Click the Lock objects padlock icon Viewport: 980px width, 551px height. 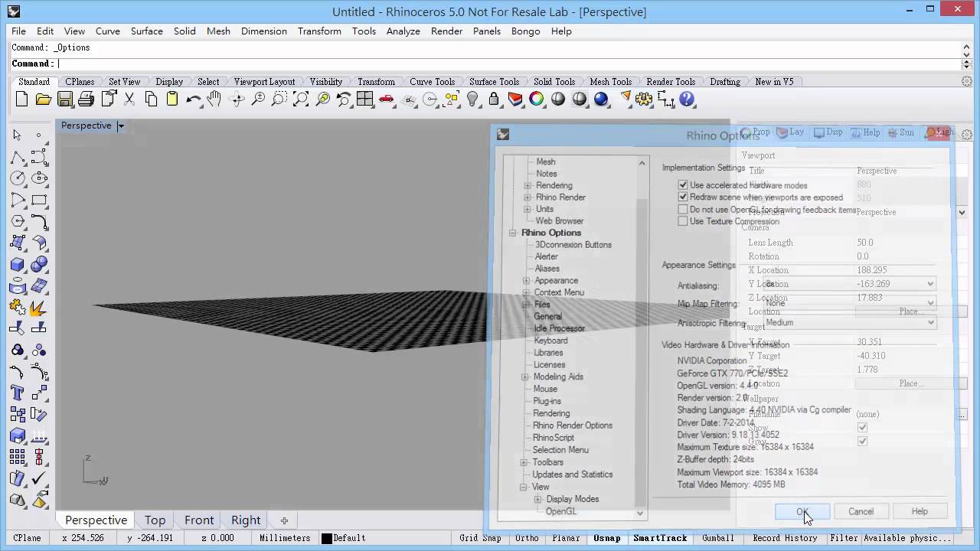pyautogui.click(x=494, y=99)
